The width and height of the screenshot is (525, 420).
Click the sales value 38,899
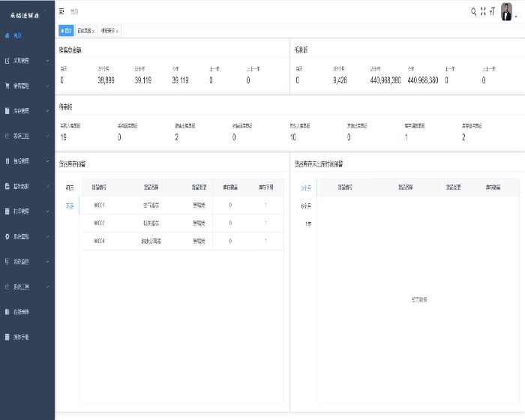point(106,80)
